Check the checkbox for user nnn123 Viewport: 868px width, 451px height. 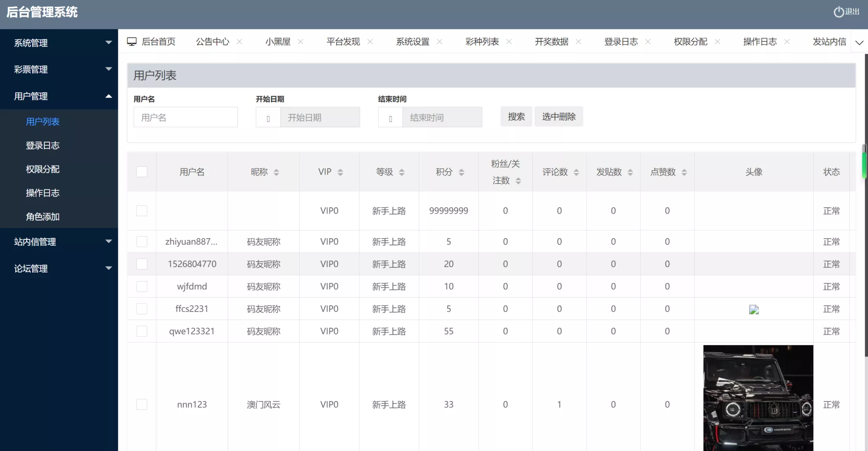point(142,404)
